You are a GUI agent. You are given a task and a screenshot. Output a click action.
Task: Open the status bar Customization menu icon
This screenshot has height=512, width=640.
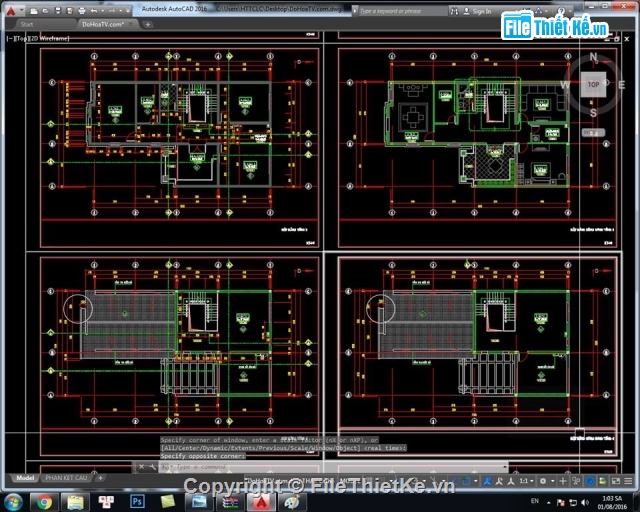pos(628,481)
